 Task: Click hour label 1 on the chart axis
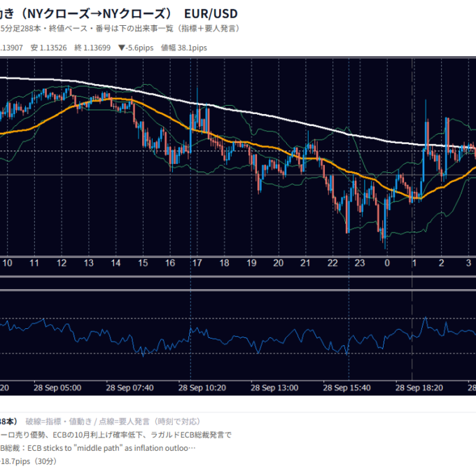414,263
